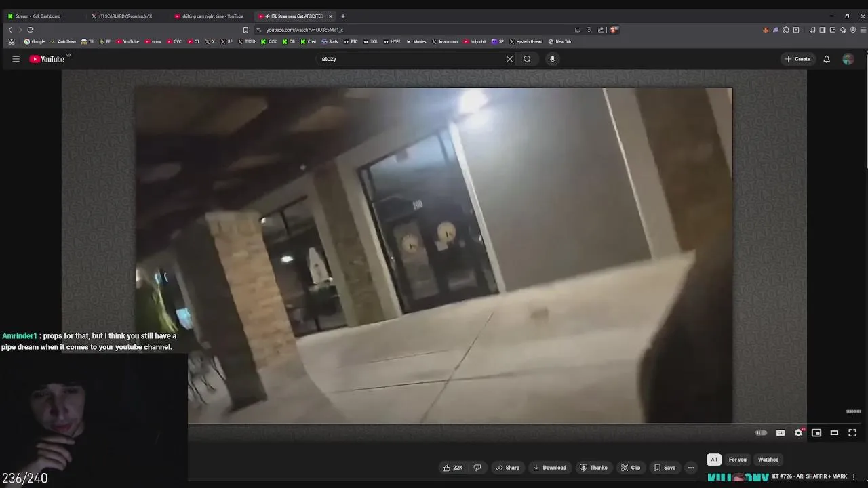Switch to drifting cars night time tab
This screenshot has height=488, width=868.
(212, 16)
